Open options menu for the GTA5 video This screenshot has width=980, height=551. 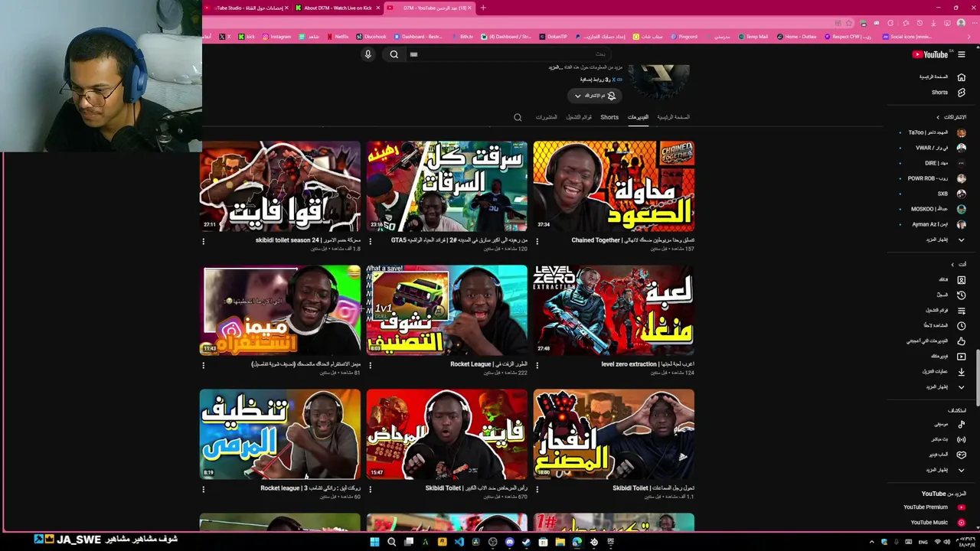370,241
